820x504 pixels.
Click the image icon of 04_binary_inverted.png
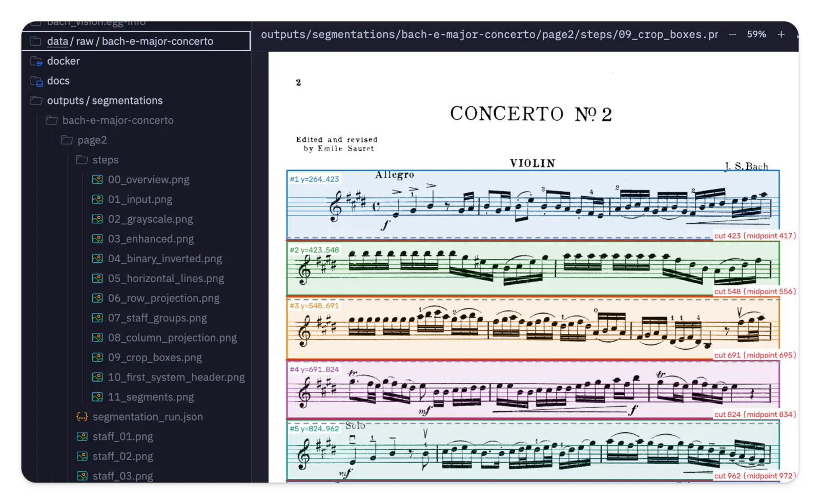click(x=97, y=259)
